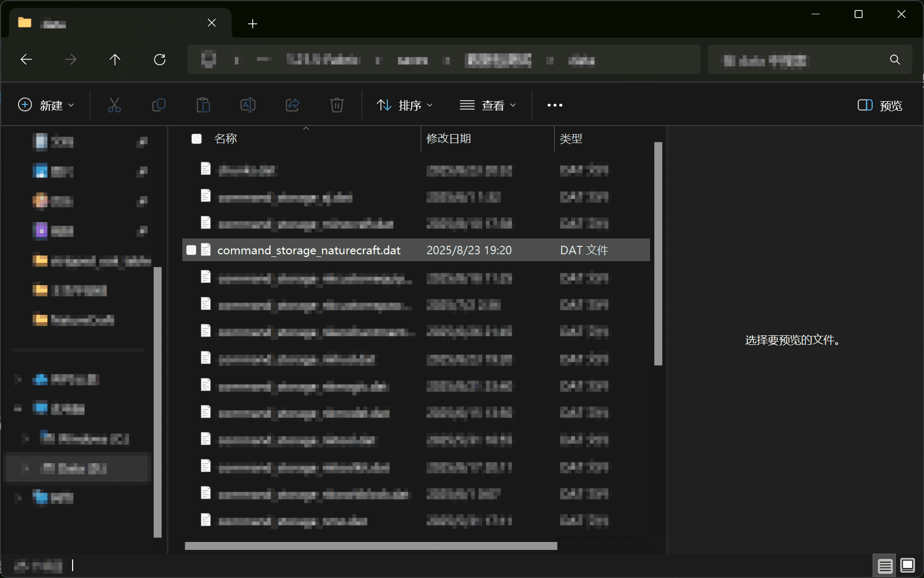Click the Share icon in toolbar

tap(292, 105)
